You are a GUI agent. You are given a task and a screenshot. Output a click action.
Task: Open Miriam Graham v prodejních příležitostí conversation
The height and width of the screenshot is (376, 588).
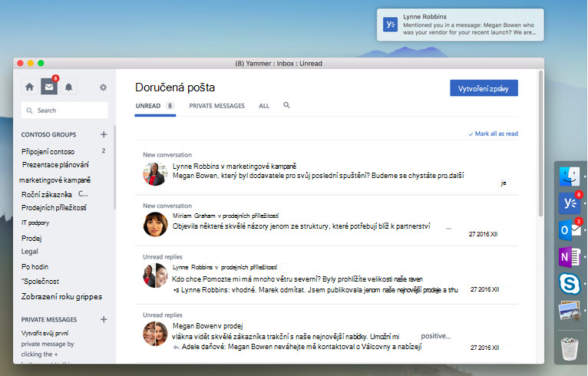pyautogui.click(x=226, y=216)
